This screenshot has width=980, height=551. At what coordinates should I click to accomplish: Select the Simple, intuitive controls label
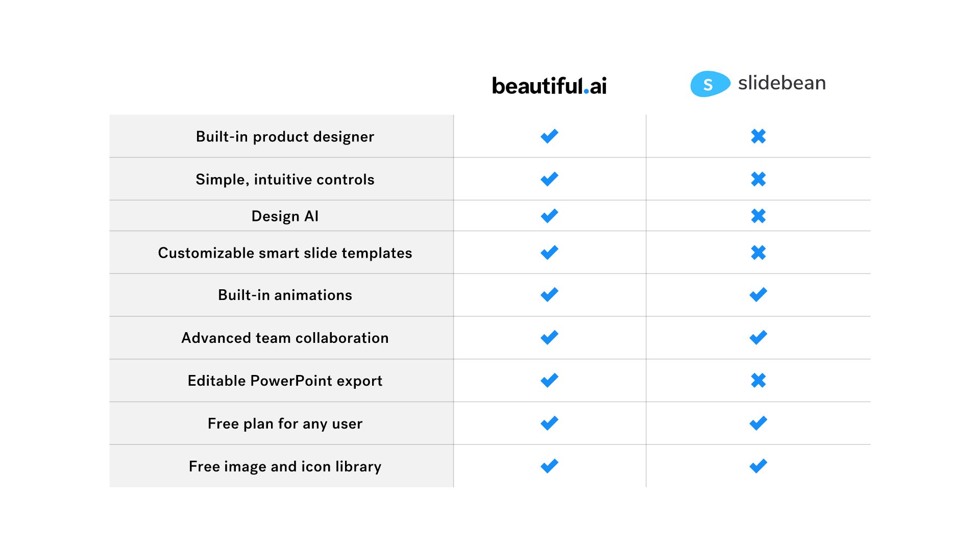(x=285, y=180)
